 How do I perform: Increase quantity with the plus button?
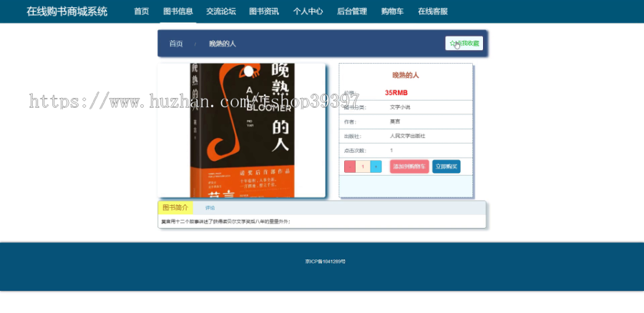376,167
